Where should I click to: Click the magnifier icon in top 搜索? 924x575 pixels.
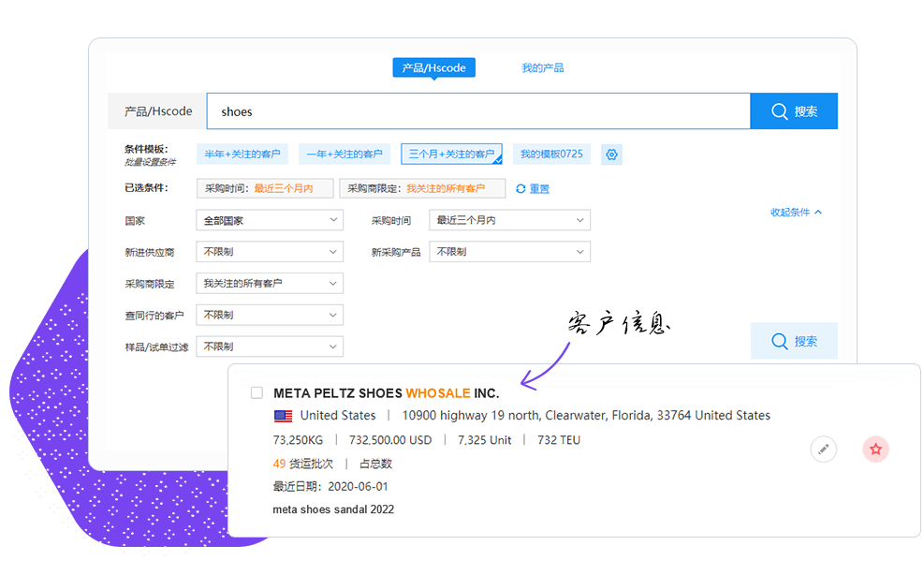click(x=779, y=111)
